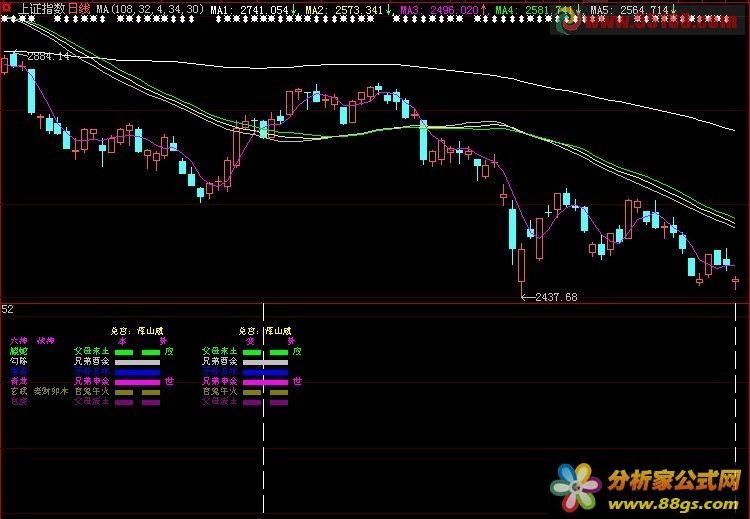The height and width of the screenshot is (519, 750).
Task: Click the solid blue bar in 本卦 hexagram
Action: tap(137, 372)
